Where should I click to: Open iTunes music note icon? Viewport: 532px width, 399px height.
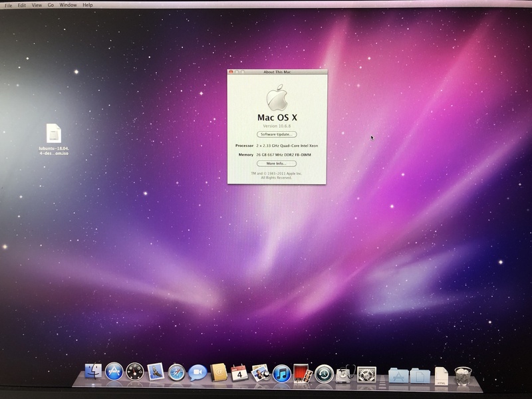281,373
